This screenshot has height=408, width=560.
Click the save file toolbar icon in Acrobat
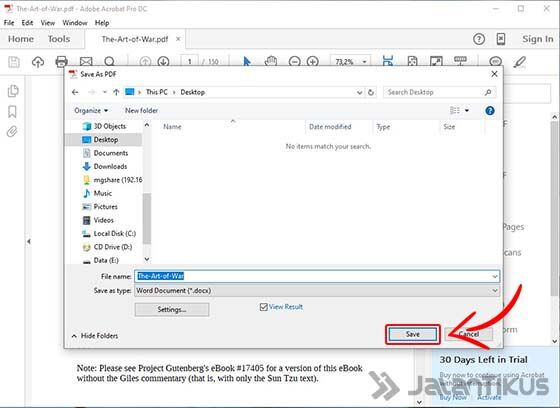tap(14, 62)
